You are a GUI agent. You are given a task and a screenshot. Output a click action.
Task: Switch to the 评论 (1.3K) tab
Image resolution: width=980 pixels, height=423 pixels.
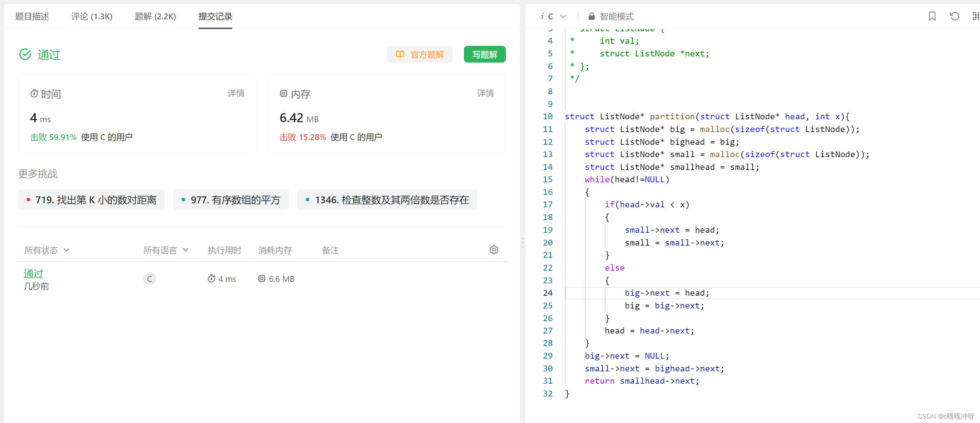pos(92,16)
